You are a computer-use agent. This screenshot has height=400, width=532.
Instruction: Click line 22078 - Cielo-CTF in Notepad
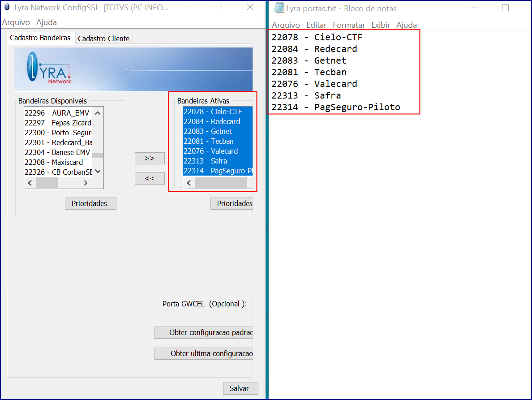[317, 37]
